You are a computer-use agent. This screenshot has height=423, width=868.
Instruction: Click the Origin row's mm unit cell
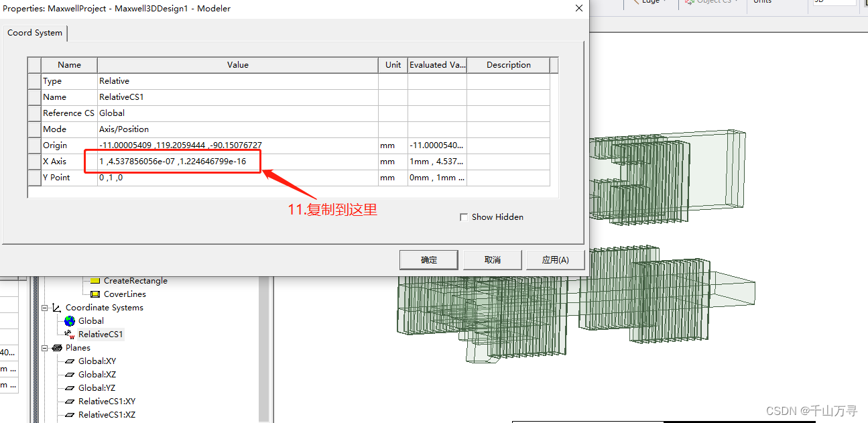[393, 145]
